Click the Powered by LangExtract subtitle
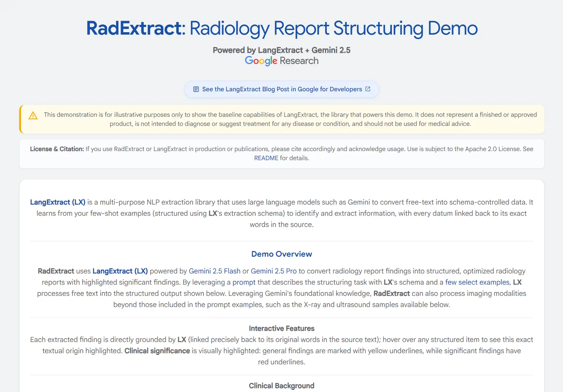563x392 pixels. pyautogui.click(x=281, y=50)
